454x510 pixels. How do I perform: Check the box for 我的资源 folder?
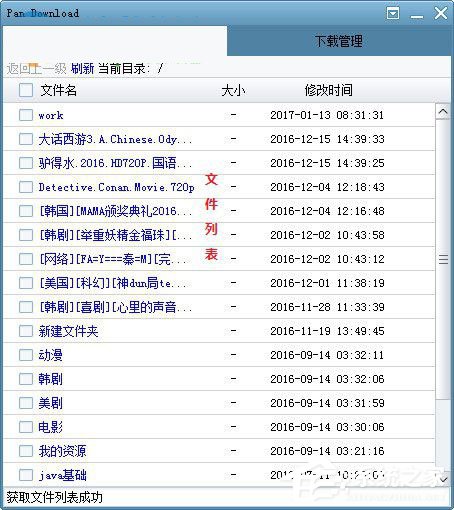click(26, 451)
